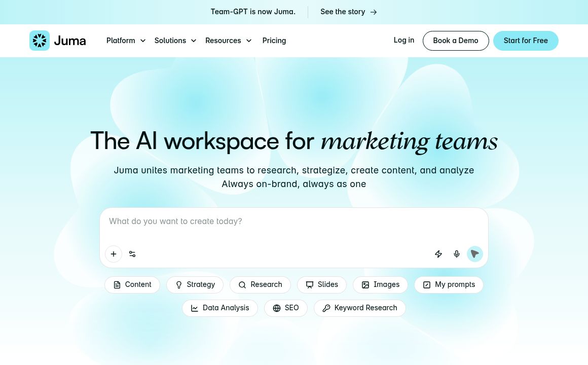Image resolution: width=588 pixels, height=365 pixels.
Task: Click the plus attachment icon in prompt box
Action: pyautogui.click(x=114, y=254)
